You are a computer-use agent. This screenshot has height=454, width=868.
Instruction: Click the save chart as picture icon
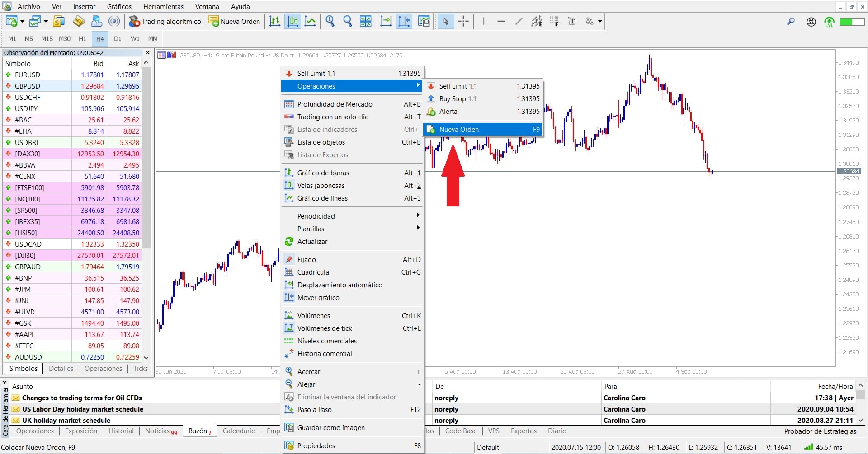click(424, 21)
